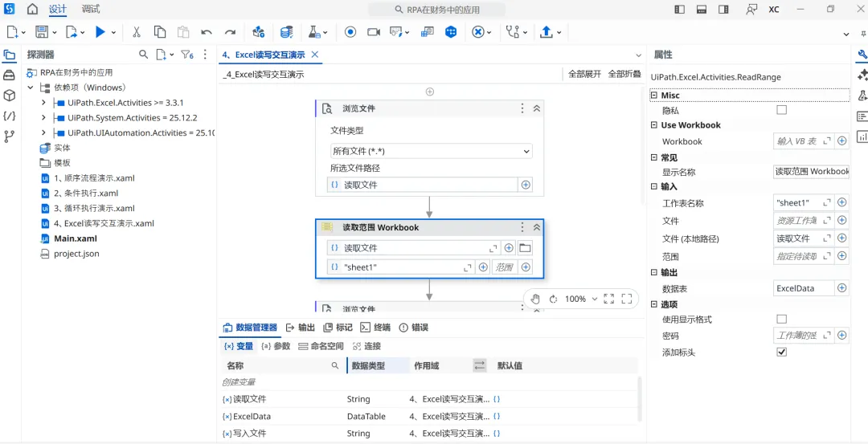Open the explorer filter funnel icon
Screen dimensions: 868x444
tap(187, 54)
